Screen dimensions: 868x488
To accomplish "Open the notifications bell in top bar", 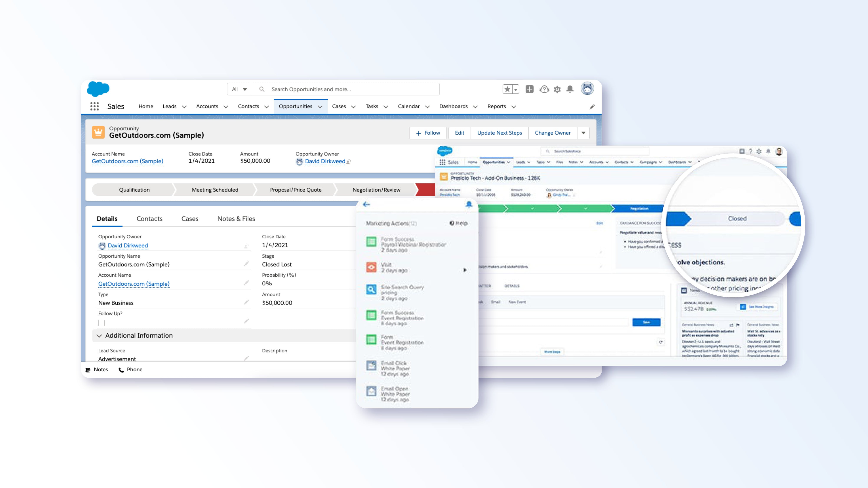I will point(570,89).
